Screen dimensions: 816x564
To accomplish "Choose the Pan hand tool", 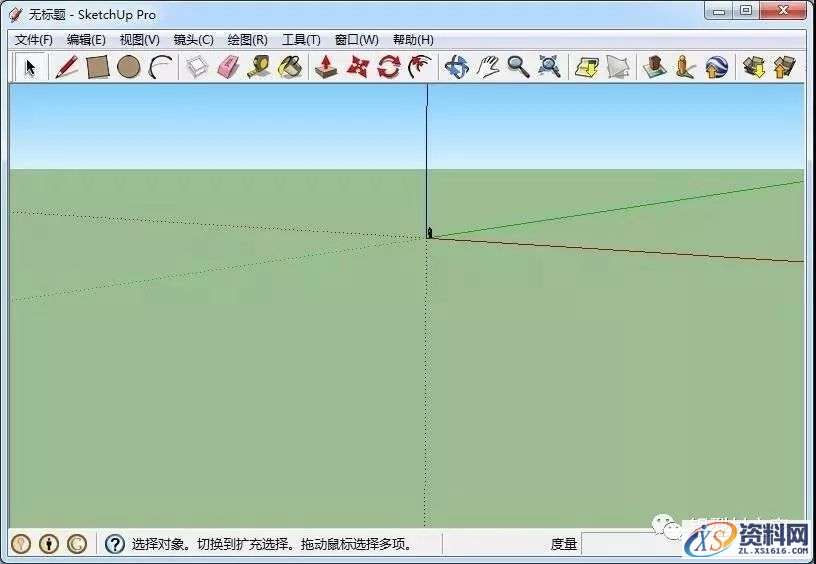I will tap(488, 67).
